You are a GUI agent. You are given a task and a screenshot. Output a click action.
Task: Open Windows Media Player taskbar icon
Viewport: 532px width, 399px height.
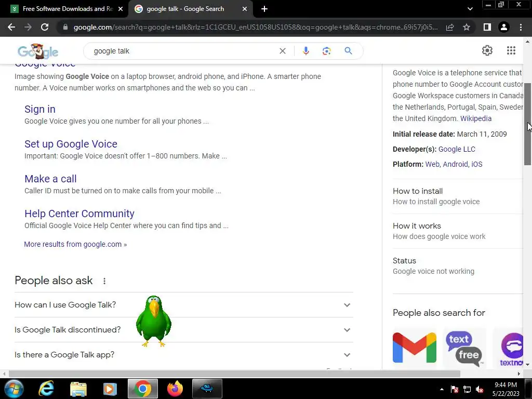click(x=110, y=389)
